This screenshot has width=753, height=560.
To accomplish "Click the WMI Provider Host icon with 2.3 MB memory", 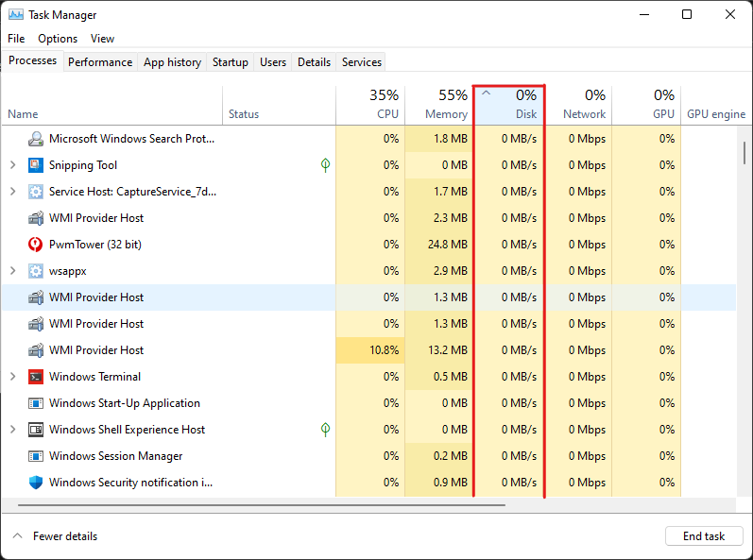I will (36, 218).
